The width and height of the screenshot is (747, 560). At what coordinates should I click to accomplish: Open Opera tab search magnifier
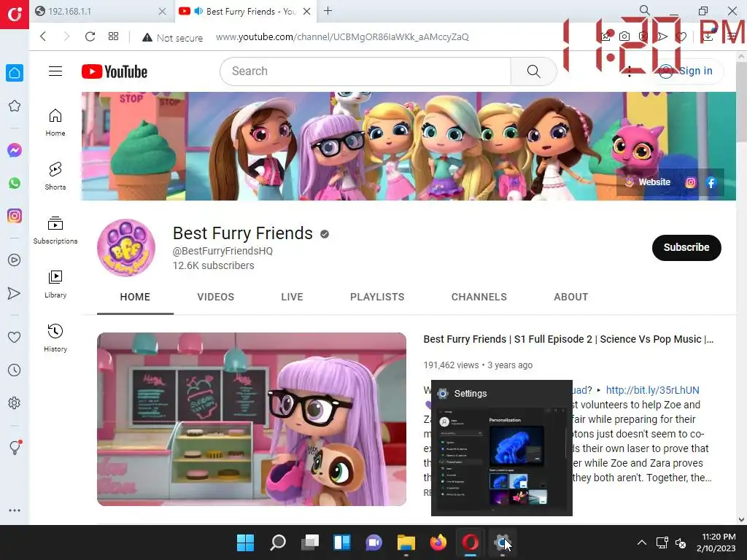(x=645, y=10)
